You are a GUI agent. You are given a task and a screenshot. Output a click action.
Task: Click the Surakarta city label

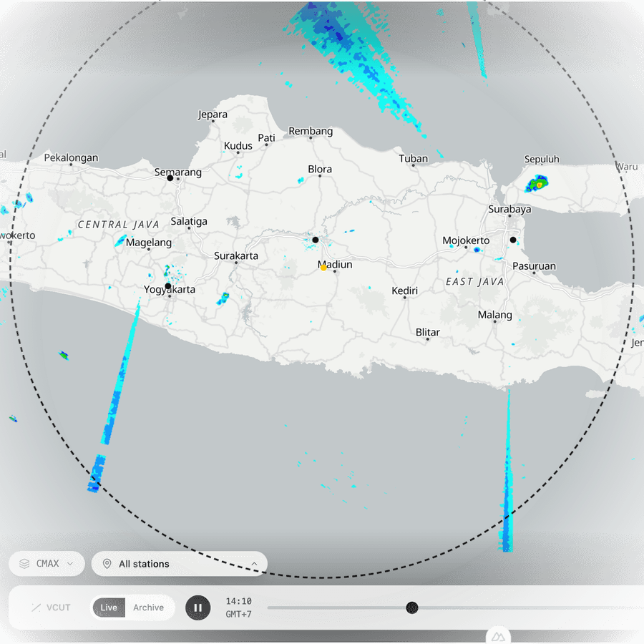[236, 256]
